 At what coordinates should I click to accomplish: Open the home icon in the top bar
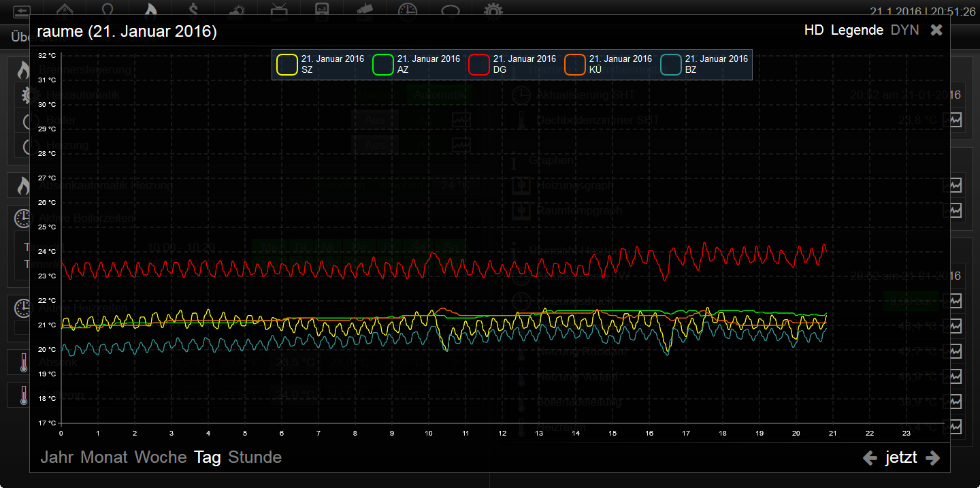coord(65,9)
